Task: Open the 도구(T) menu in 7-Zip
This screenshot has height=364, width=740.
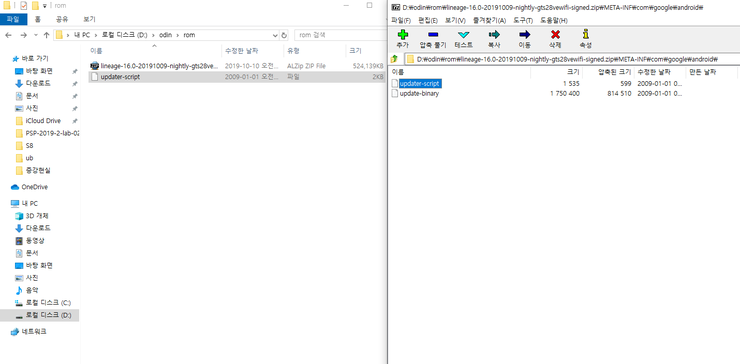Action: tap(523, 21)
